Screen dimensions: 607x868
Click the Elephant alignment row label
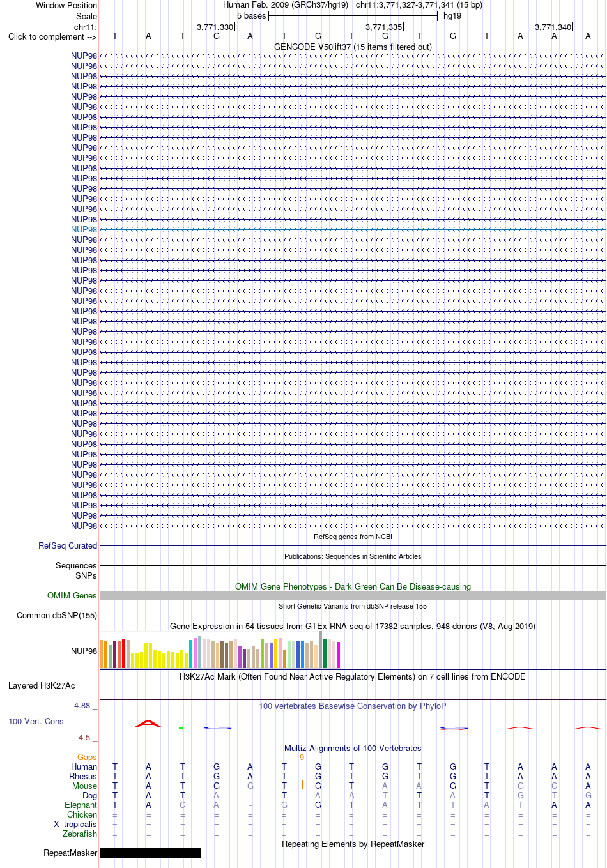click(x=81, y=805)
